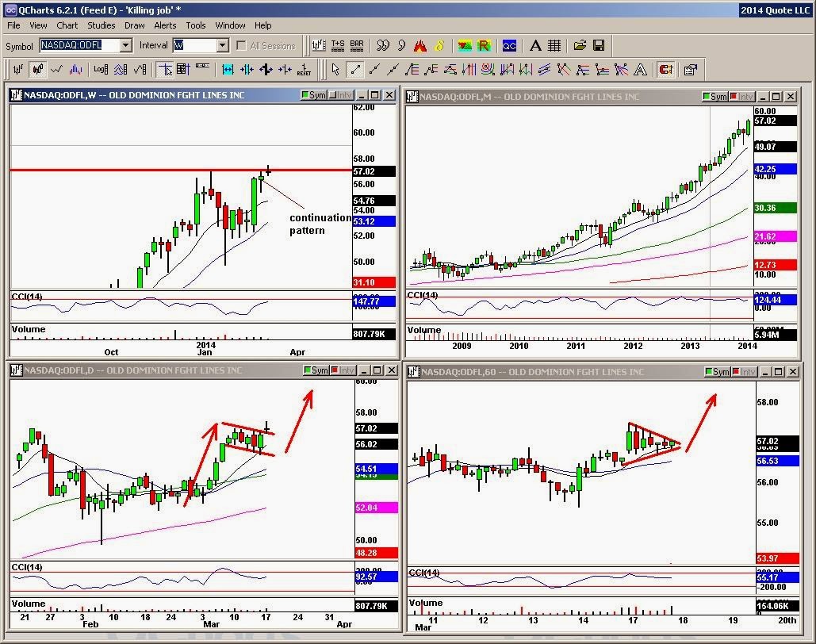Click the large A font icon
Screen dimensions: 816x644
535,46
